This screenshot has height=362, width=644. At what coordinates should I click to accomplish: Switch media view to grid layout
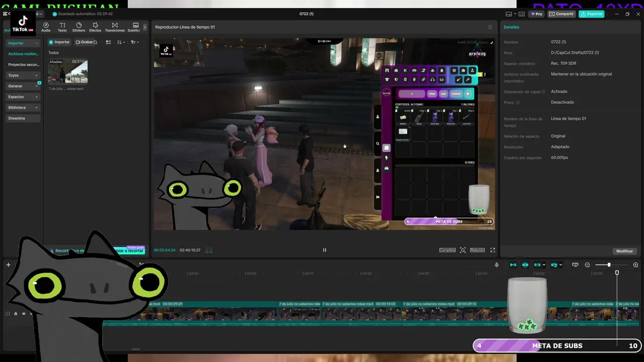(x=108, y=42)
